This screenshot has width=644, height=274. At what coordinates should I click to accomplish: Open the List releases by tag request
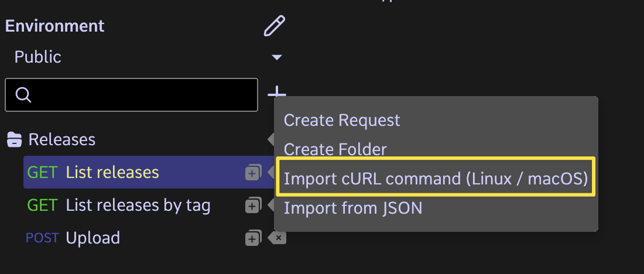(138, 205)
